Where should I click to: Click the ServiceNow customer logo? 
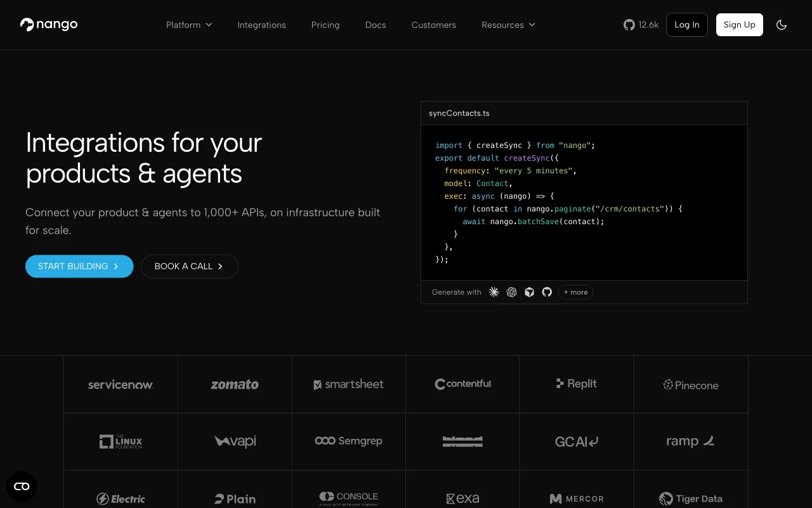pos(121,384)
